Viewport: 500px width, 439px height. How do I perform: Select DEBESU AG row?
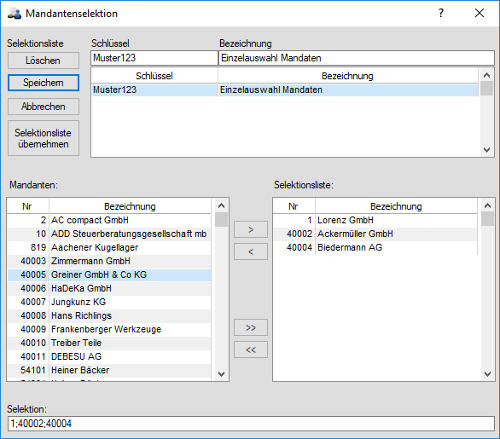pos(109,357)
